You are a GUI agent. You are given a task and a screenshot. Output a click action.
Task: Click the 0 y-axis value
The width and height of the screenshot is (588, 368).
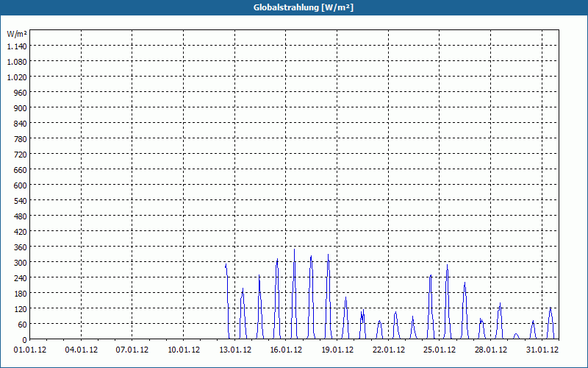point(25,340)
